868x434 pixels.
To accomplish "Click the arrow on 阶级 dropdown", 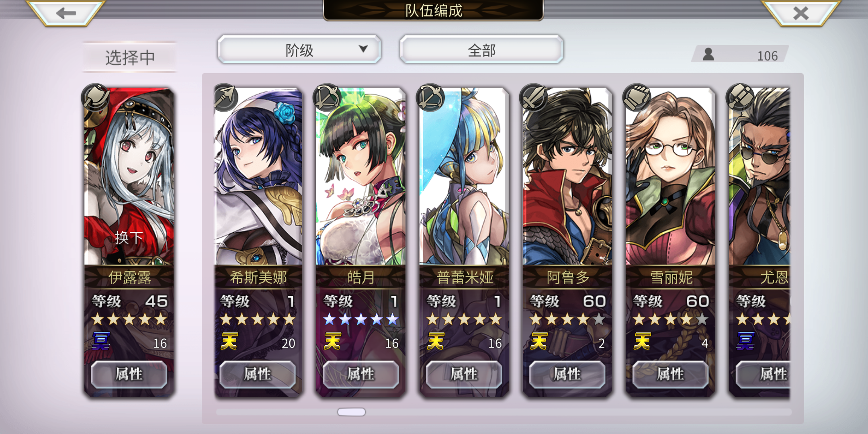I will (363, 49).
